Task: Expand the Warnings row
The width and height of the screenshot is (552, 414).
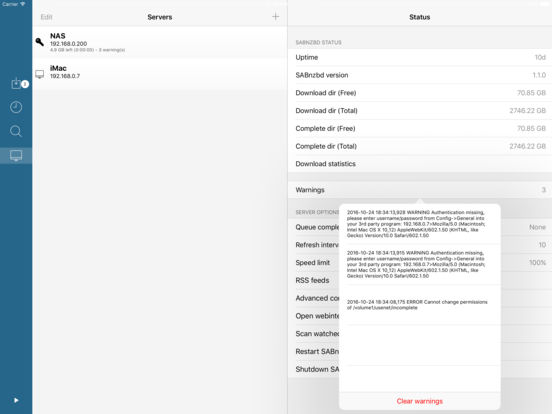Action: coord(420,190)
